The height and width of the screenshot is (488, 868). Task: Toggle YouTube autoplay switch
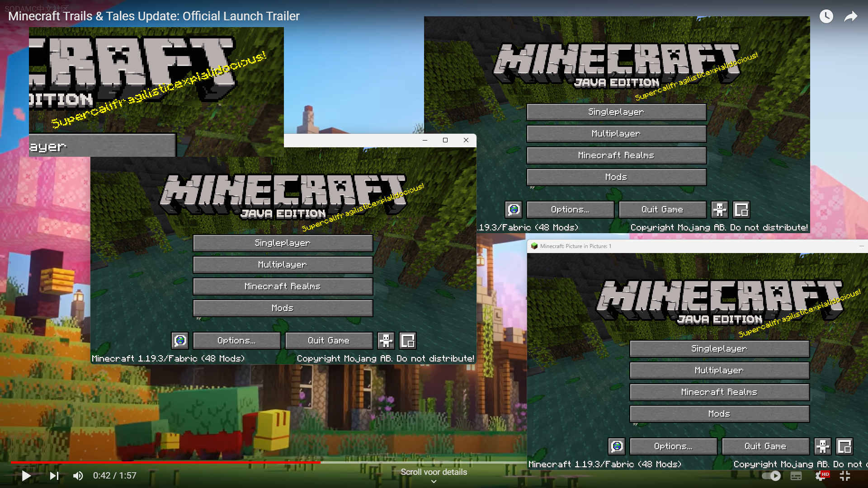point(771,476)
